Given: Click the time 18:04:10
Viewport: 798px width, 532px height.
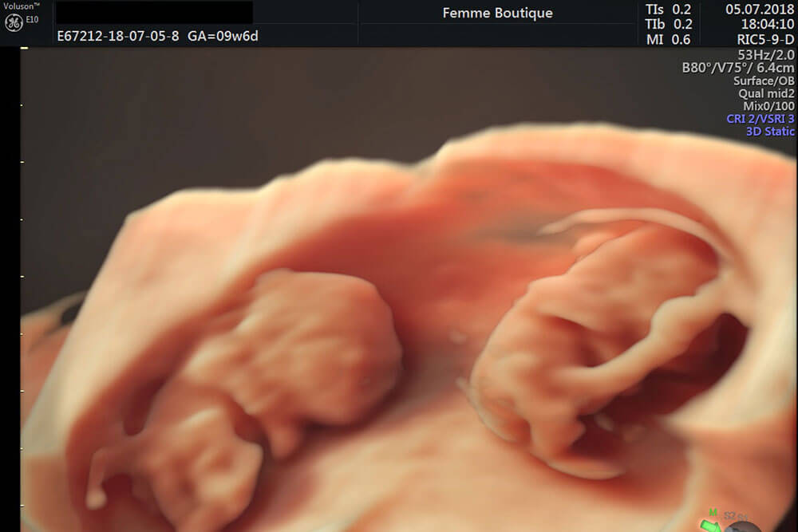Looking at the screenshot, I should [768, 25].
